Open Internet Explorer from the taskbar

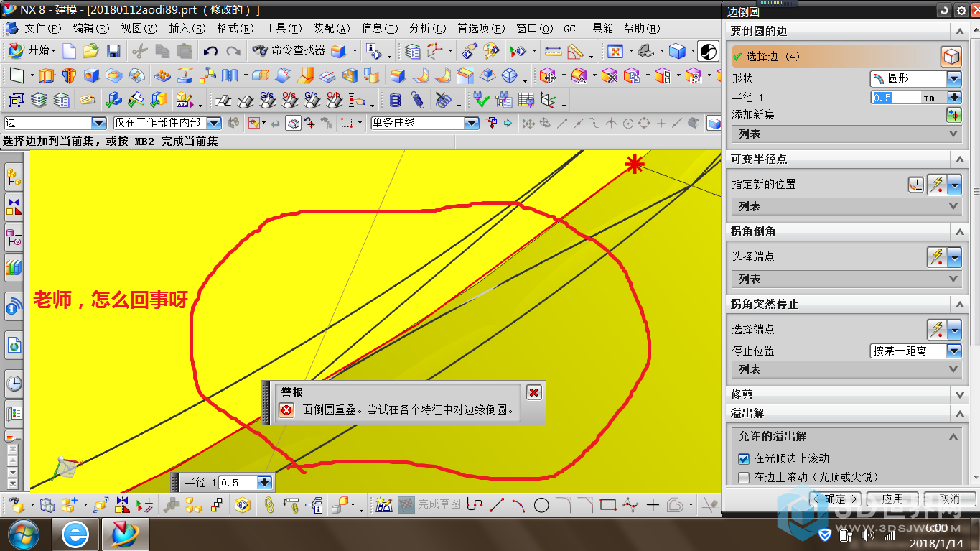[x=75, y=534]
